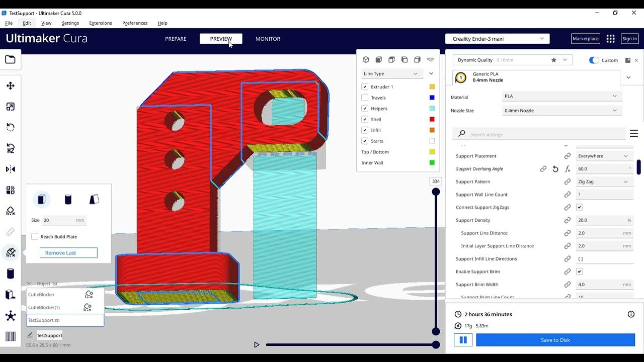Viewport: 644px width, 362px height.
Task: Open the Extensions menu
Action: tap(101, 23)
